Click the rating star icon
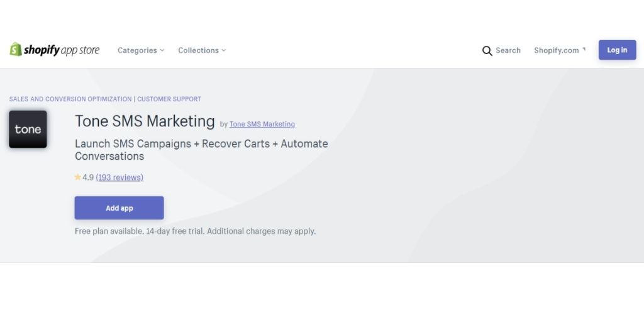 point(77,177)
